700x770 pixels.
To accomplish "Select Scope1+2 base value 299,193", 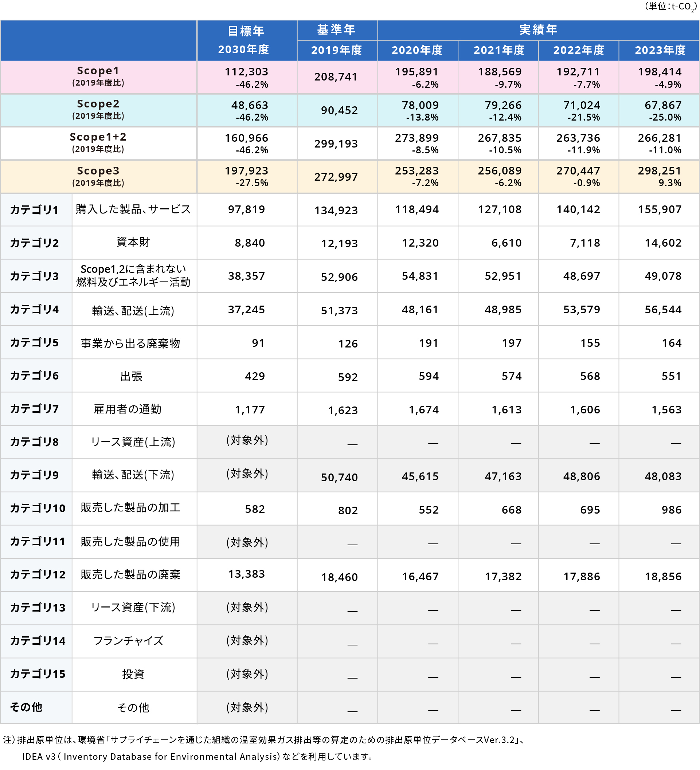I will pyautogui.click(x=336, y=144).
